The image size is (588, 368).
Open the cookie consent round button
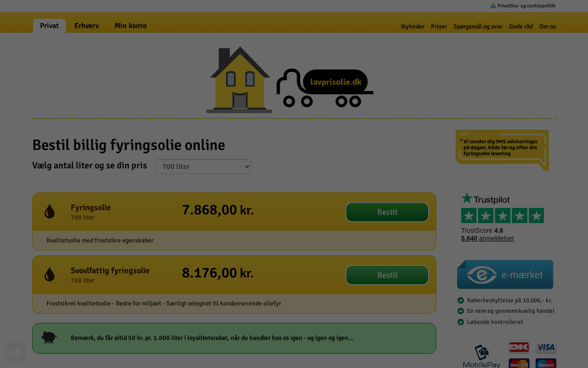[x=16, y=352]
